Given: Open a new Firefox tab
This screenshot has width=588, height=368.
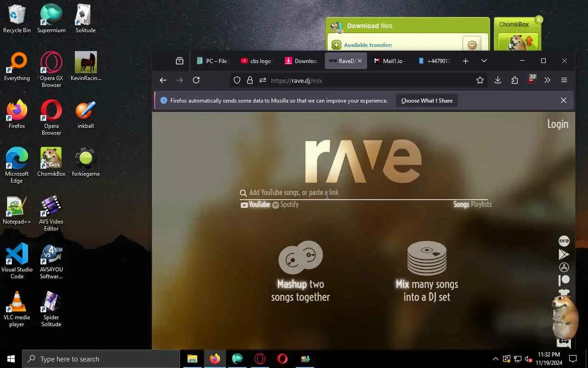Looking at the screenshot, I should [x=465, y=61].
